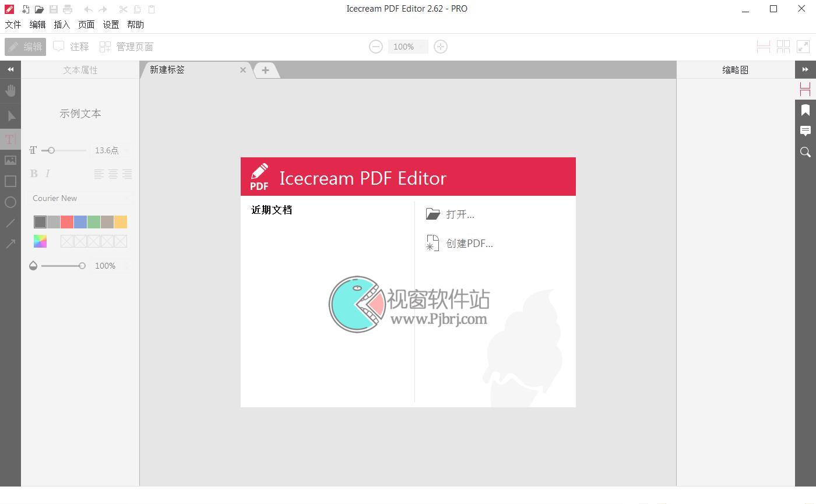Switch to 编辑 edit mode

(25, 47)
